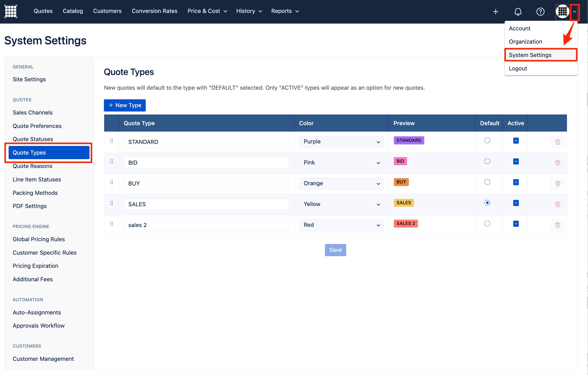Click the drag handle for SALES row
Viewport: 588px width, 375px height.
tap(112, 203)
